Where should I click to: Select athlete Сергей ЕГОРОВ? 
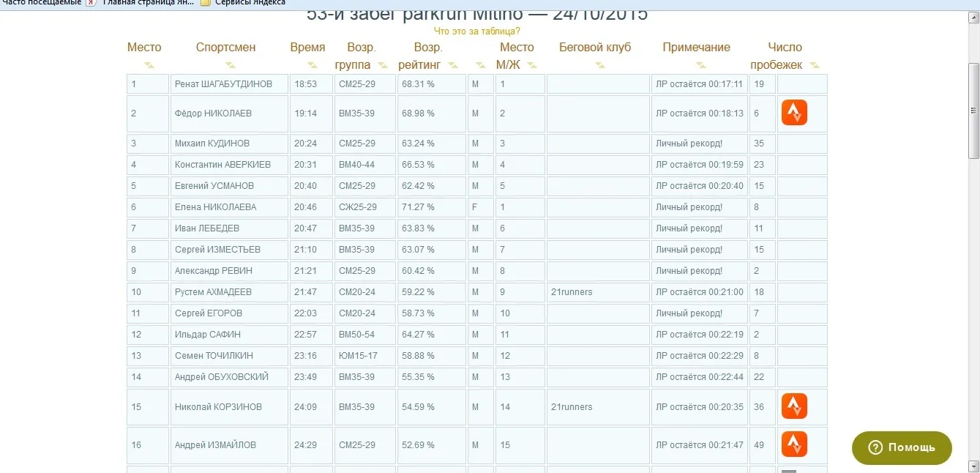tap(209, 313)
